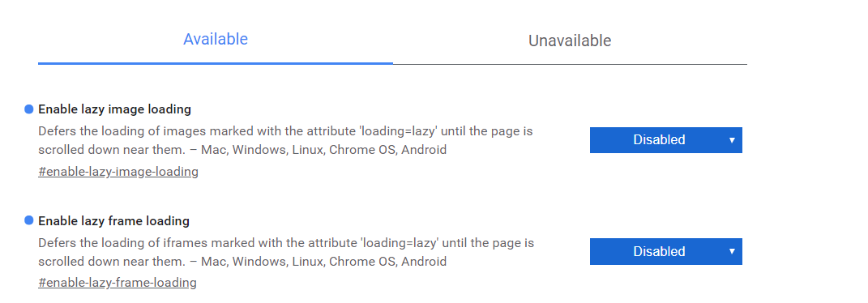Click the gray line under Unavailable tab
The image size is (868, 303).
[571, 64]
